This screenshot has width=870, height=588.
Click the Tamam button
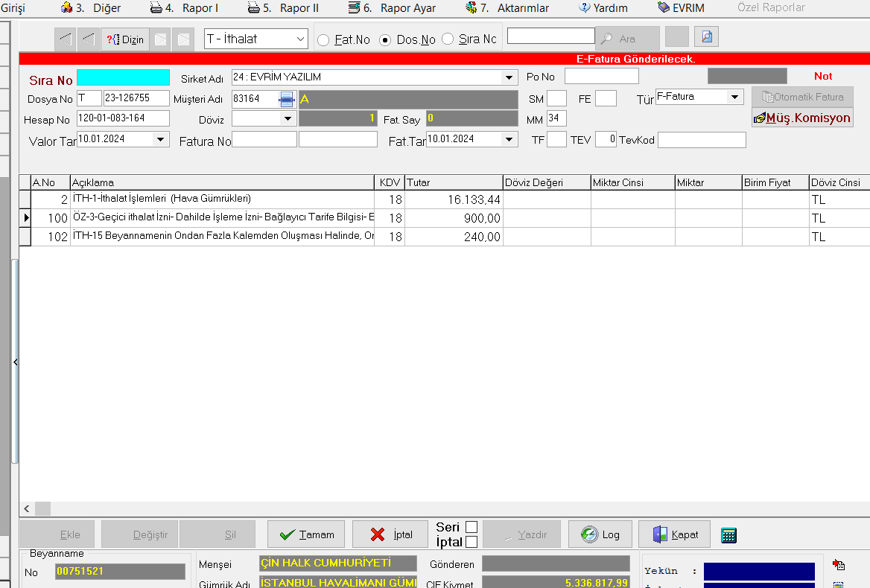(306, 534)
